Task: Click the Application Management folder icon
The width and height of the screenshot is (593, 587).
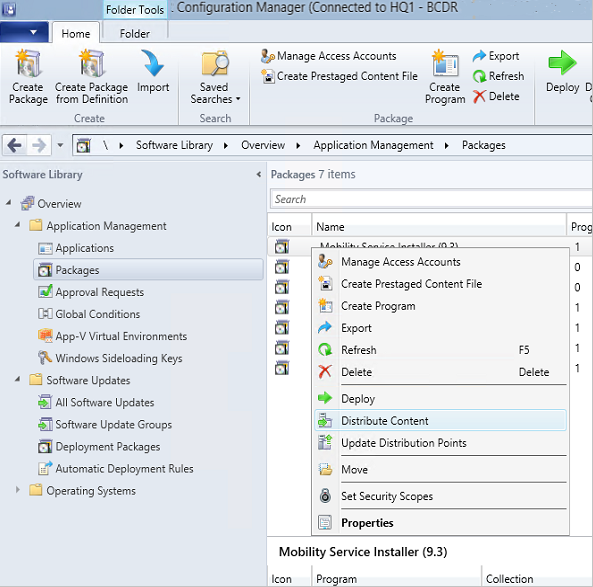Action: [x=36, y=225]
